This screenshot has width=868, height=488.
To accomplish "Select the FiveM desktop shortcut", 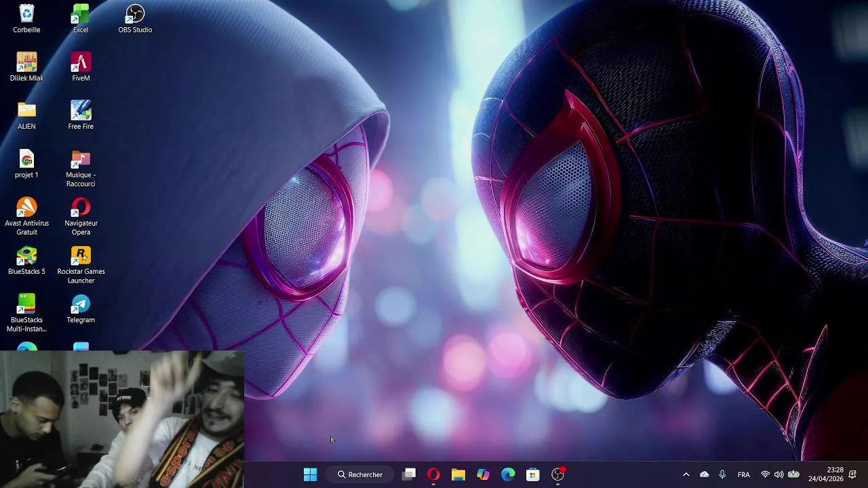I will coord(81,66).
